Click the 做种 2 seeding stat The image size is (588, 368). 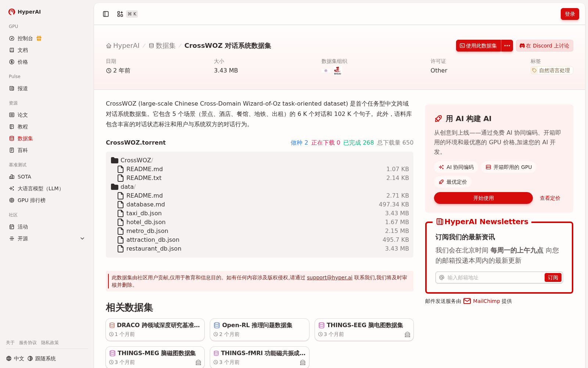[299, 142]
